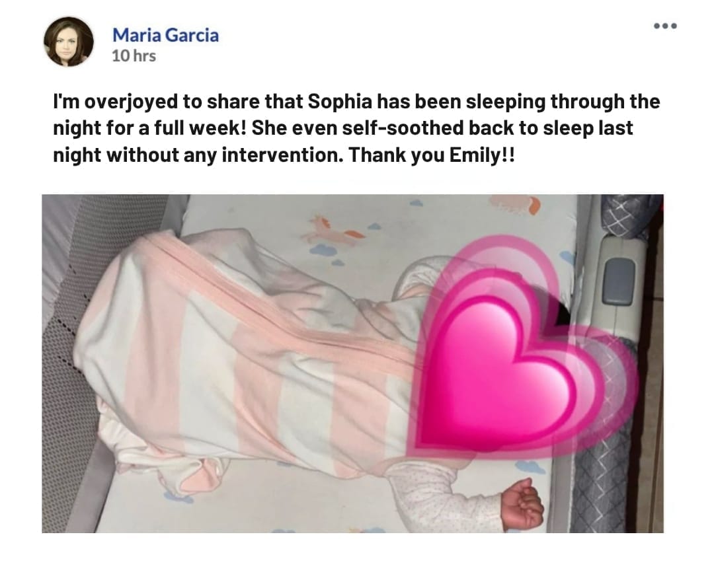Click the self-soothed phrase in post
714x588 pixels.
click(x=403, y=128)
